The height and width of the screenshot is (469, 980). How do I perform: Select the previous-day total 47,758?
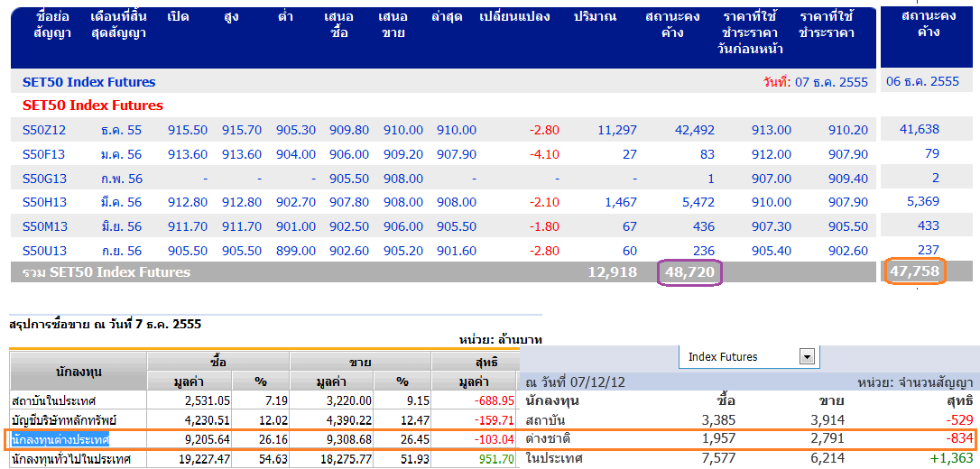click(x=914, y=272)
